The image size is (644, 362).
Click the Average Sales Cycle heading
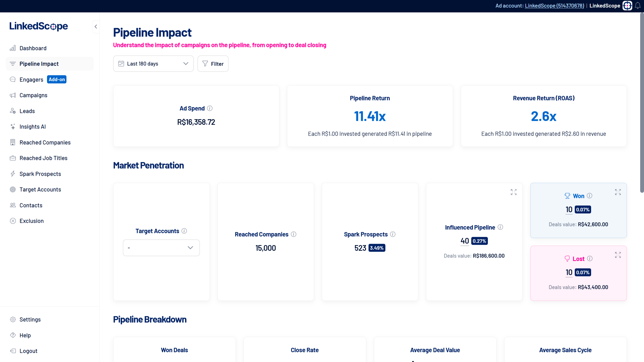[x=565, y=350]
